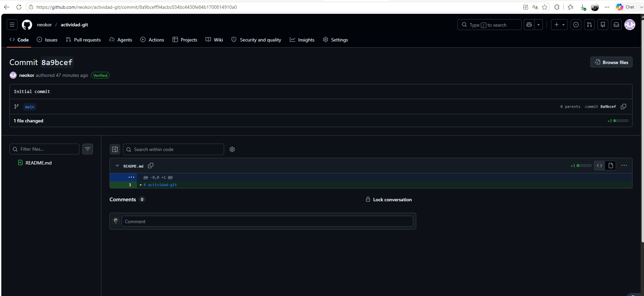Open the main branch label
The image size is (644, 296).
[x=30, y=107]
